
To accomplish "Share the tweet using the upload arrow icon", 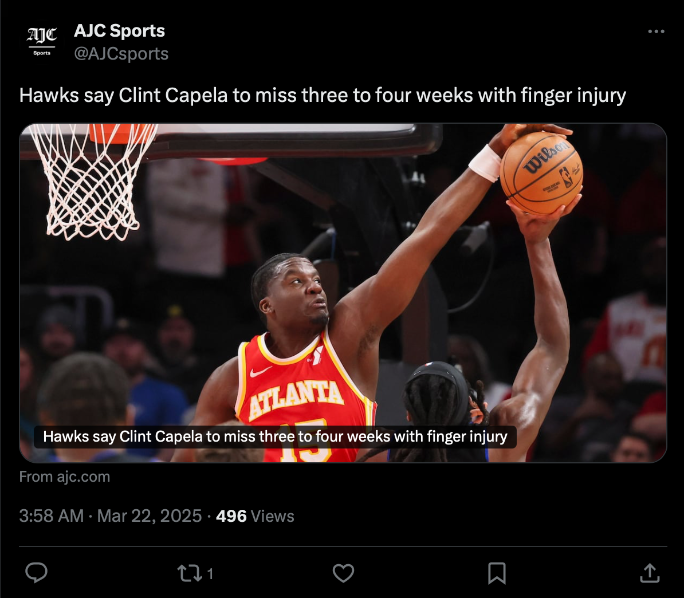I will coord(650,573).
